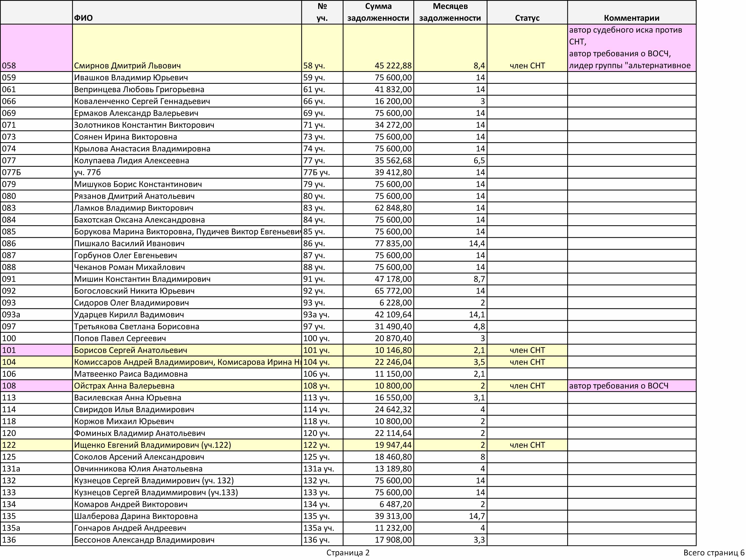Image resolution: width=746 pixels, height=560 pixels.
Task: Select Сидоров Олег Владимирович
Action: pos(132,303)
